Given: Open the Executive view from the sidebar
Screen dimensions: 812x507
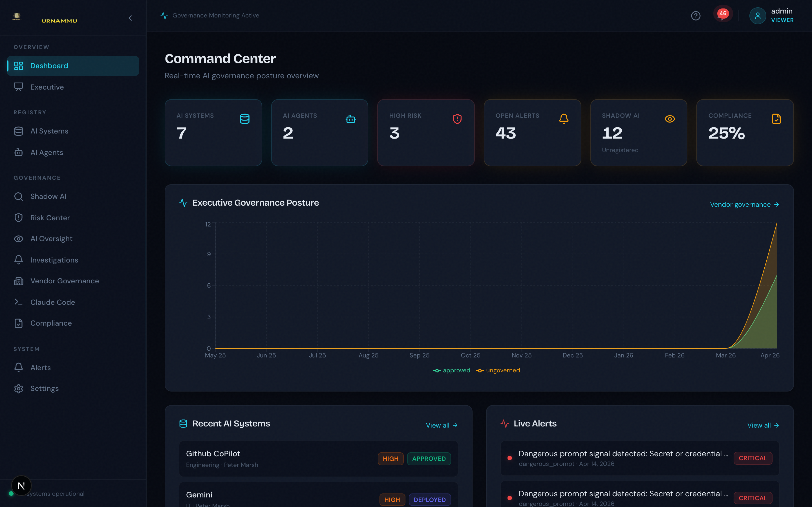Looking at the screenshot, I should coord(47,87).
